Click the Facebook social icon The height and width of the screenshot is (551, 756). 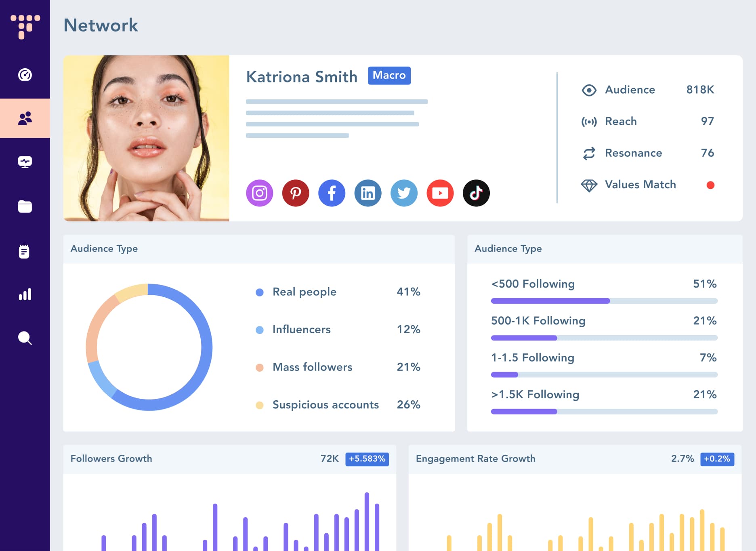click(332, 193)
